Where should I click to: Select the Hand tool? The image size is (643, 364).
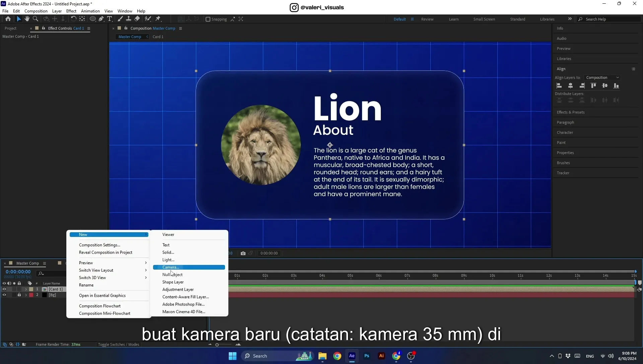27,19
